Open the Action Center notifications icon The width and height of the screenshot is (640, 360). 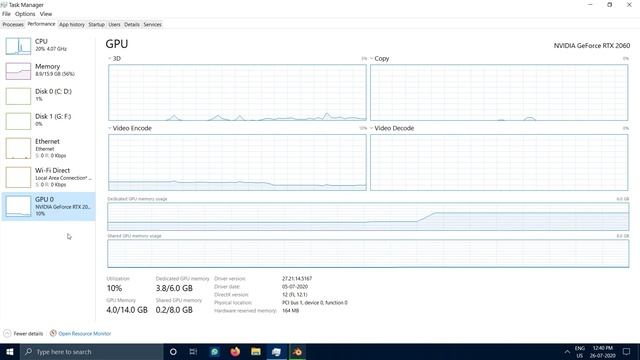(x=627, y=351)
